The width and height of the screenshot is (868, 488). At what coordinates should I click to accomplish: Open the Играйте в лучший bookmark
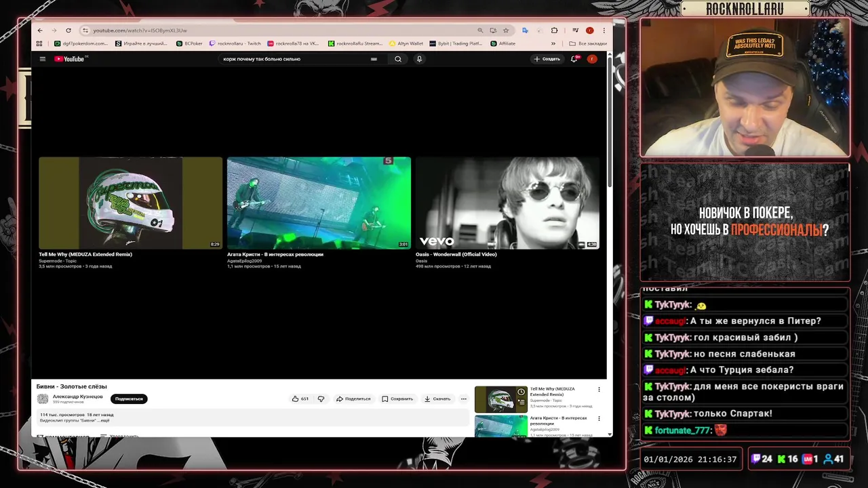click(141, 43)
